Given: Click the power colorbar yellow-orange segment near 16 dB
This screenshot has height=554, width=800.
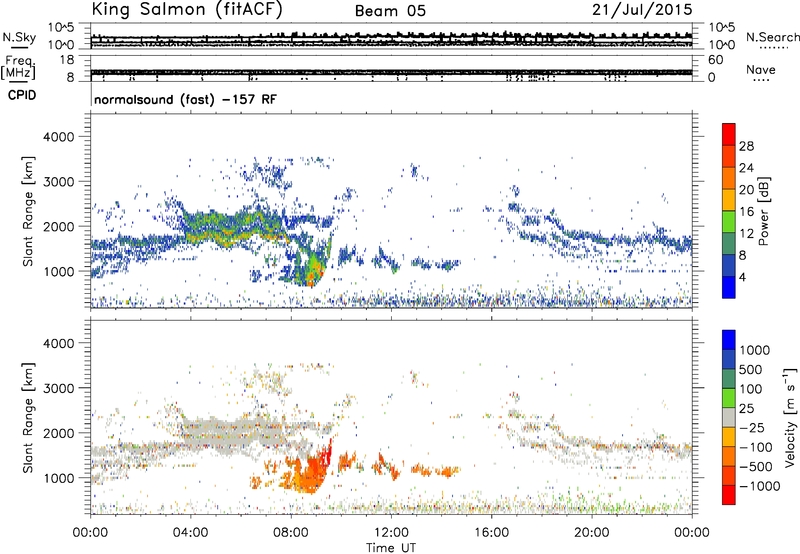Looking at the screenshot, I should click(729, 200).
